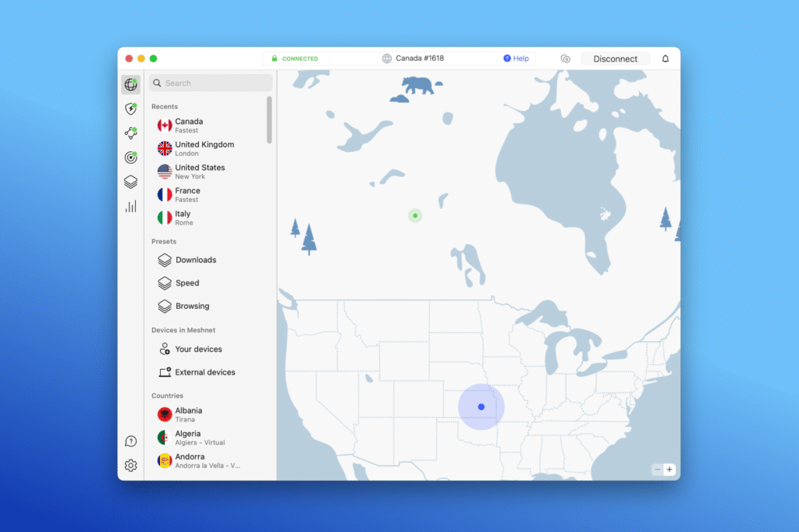
Task: Open the VPN globe tab in sidebar
Action: coord(130,85)
